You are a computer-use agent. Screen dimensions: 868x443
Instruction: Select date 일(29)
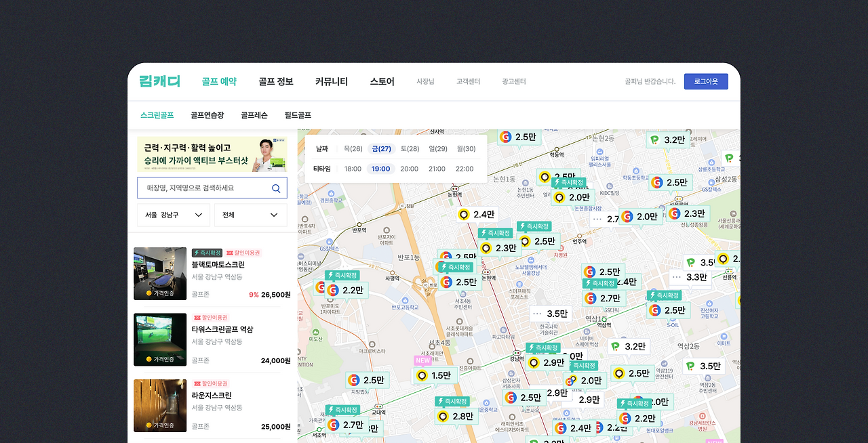click(438, 149)
